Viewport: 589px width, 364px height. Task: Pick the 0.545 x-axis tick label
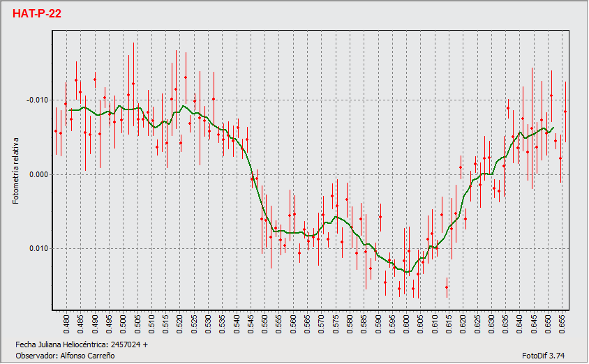click(251, 324)
